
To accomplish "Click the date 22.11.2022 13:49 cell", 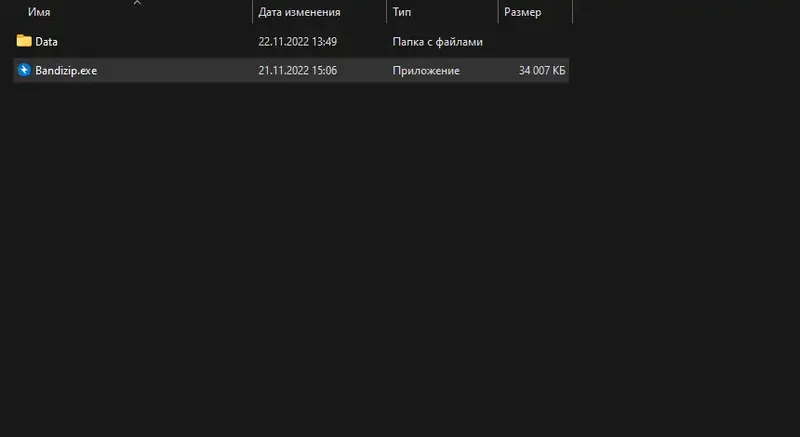I will point(297,42).
